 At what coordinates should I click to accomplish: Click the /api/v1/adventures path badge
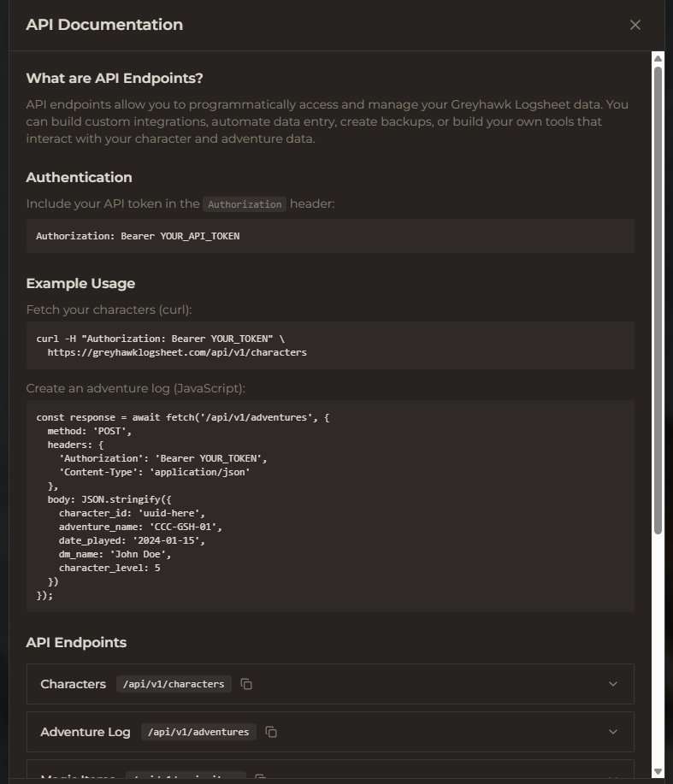(198, 732)
